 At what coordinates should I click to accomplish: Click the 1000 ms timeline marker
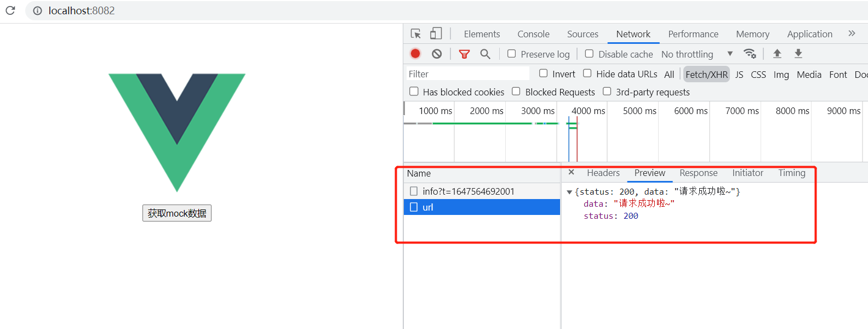click(435, 111)
